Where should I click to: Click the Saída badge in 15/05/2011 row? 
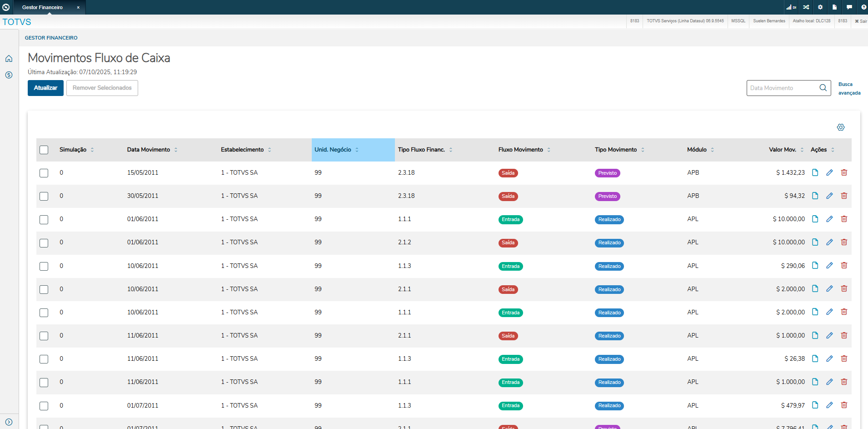[x=508, y=173]
